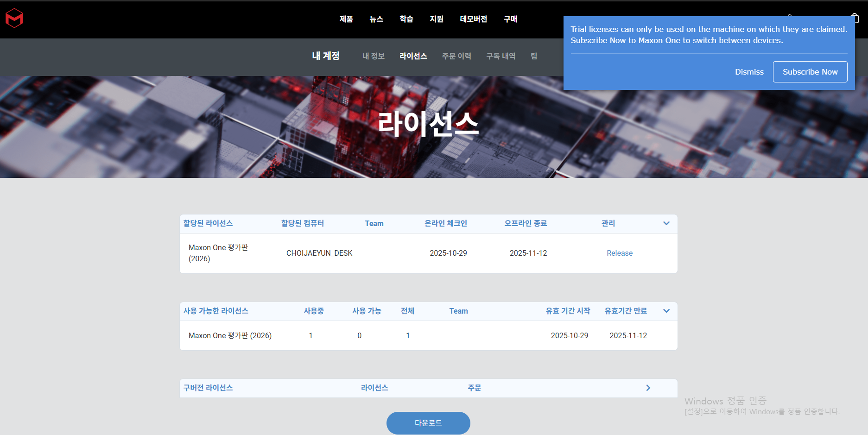This screenshot has height=435, width=868.
Task: Select the 라이선스 account tab
Action: coord(413,56)
